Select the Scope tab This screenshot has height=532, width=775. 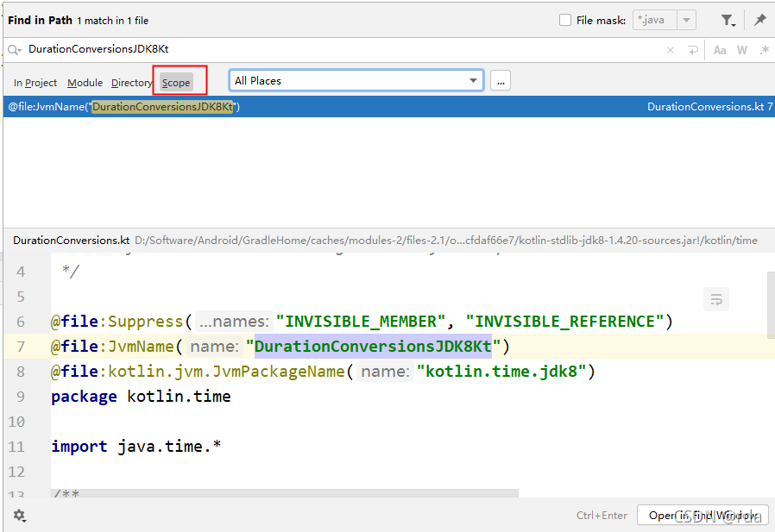click(x=176, y=83)
